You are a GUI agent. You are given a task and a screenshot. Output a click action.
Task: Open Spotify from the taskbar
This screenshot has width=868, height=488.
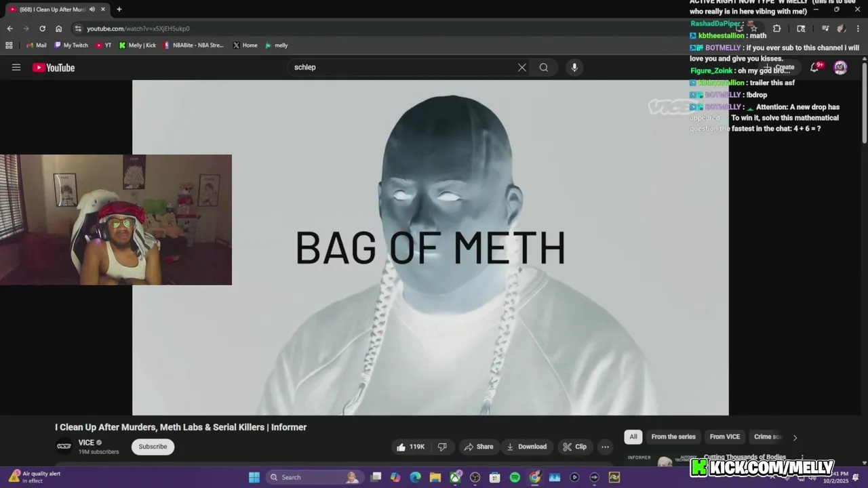pyautogui.click(x=515, y=477)
